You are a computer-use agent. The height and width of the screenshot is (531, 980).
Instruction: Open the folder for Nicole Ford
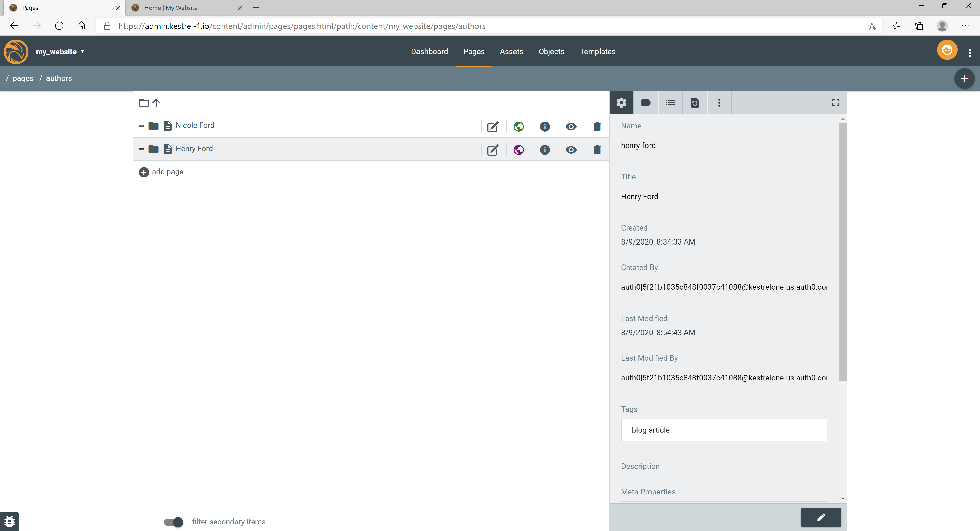point(153,126)
